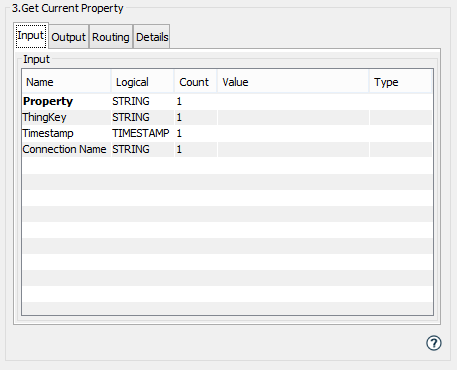Image resolution: width=457 pixels, height=370 pixels.
Task: Click the TIMESTAMP logical type cell
Action: (141, 133)
